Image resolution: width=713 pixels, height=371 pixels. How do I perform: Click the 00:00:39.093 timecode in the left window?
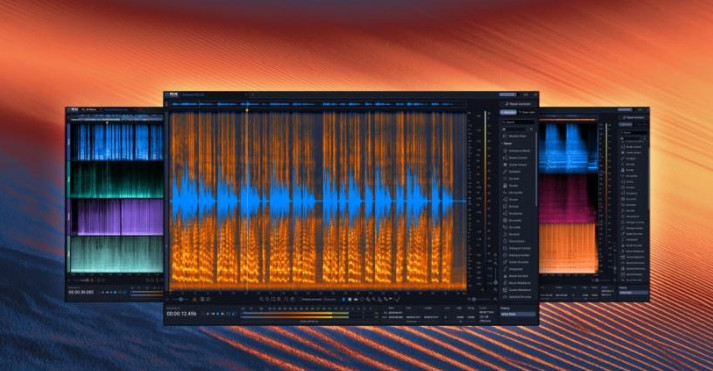point(81,292)
